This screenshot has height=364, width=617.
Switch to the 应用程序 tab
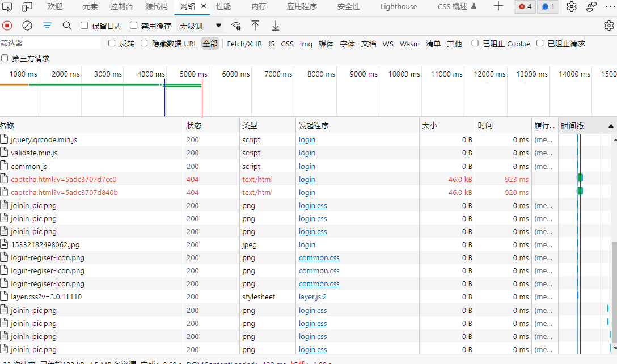[302, 6]
